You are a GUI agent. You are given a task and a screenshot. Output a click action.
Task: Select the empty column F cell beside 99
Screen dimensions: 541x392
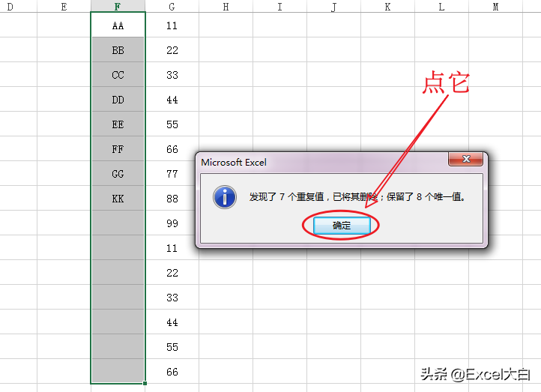pyautogui.click(x=118, y=223)
